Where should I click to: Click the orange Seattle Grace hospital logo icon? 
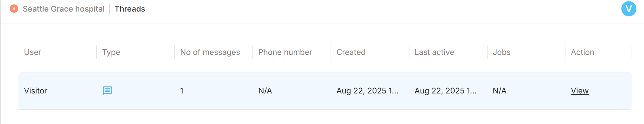click(14, 9)
